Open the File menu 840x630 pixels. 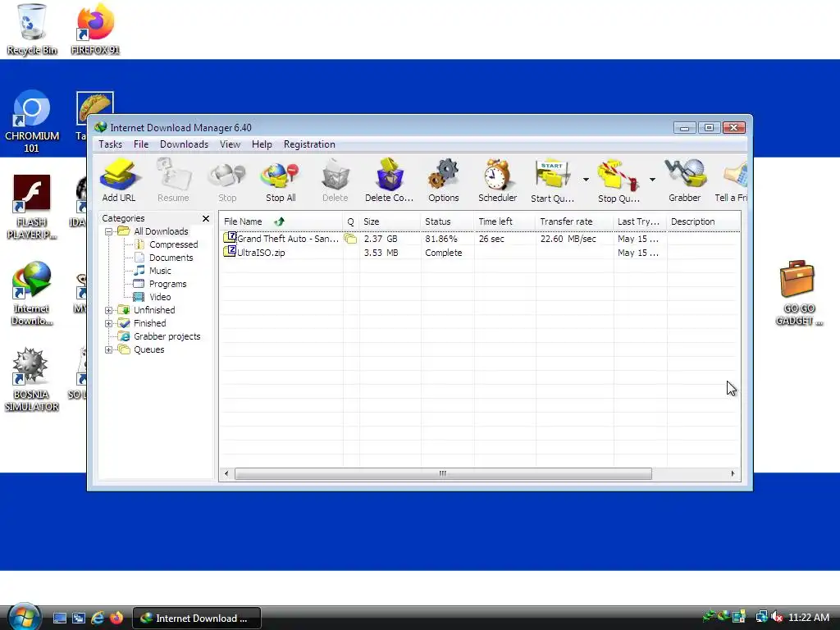tap(141, 144)
